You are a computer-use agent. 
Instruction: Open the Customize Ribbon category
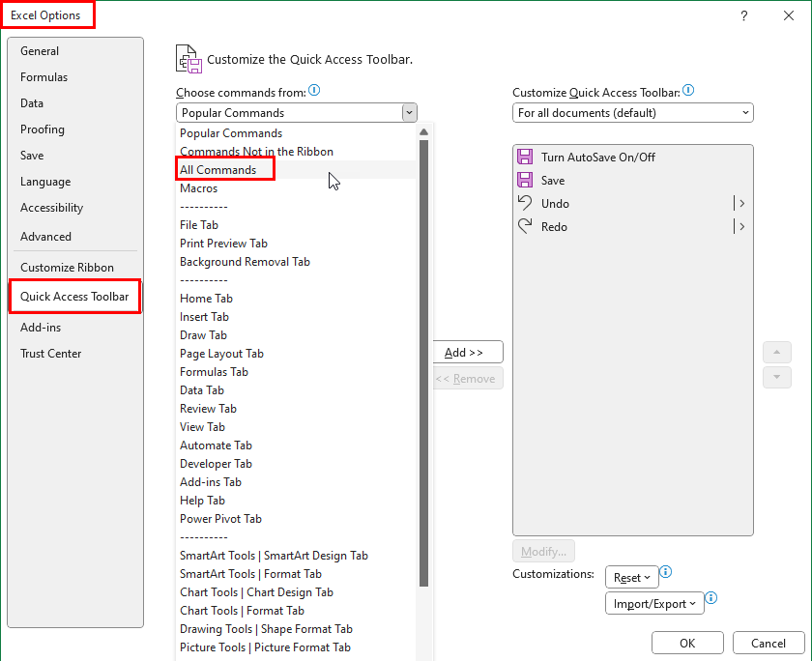[75, 268]
